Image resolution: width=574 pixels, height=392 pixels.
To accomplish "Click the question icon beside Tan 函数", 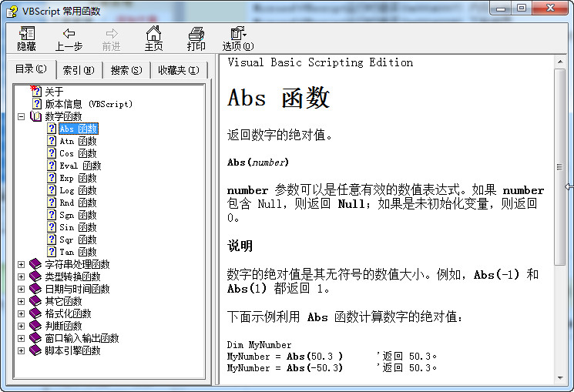I will [52, 252].
